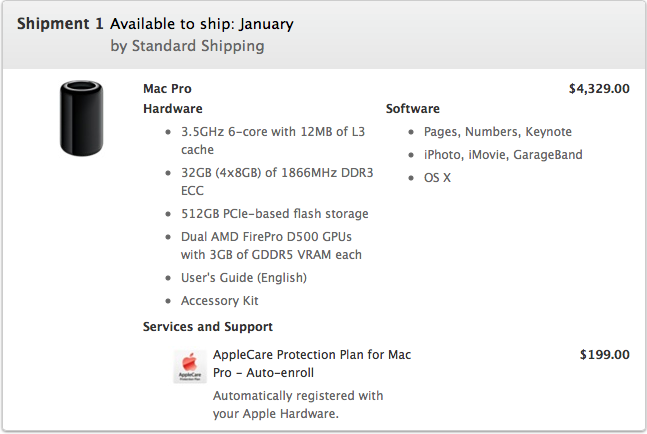
Task: Click the iPhoto, iMovie, GarageBand item
Action: pyautogui.click(x=503, y=155)
